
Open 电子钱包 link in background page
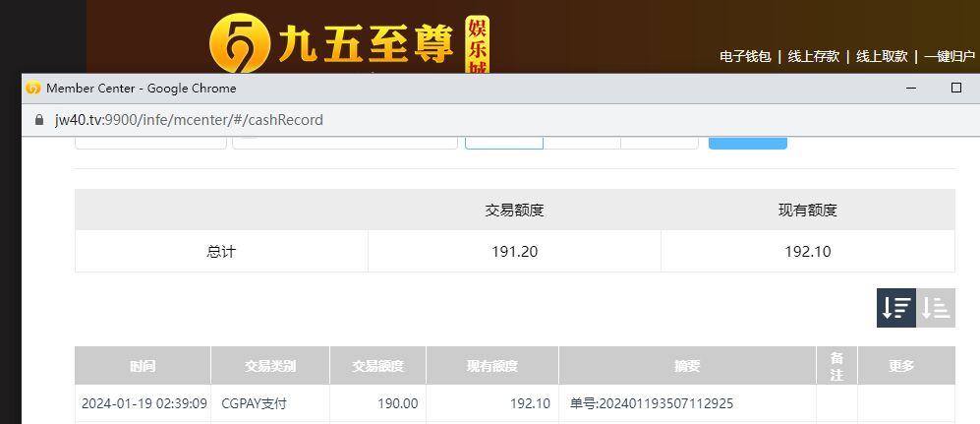pyautogui.click(x=745, y=56)
